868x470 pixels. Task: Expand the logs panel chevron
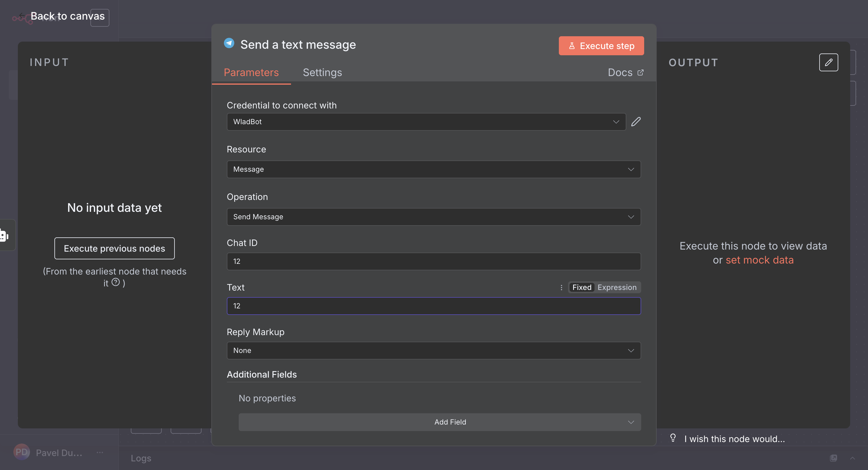click(852, 458)
